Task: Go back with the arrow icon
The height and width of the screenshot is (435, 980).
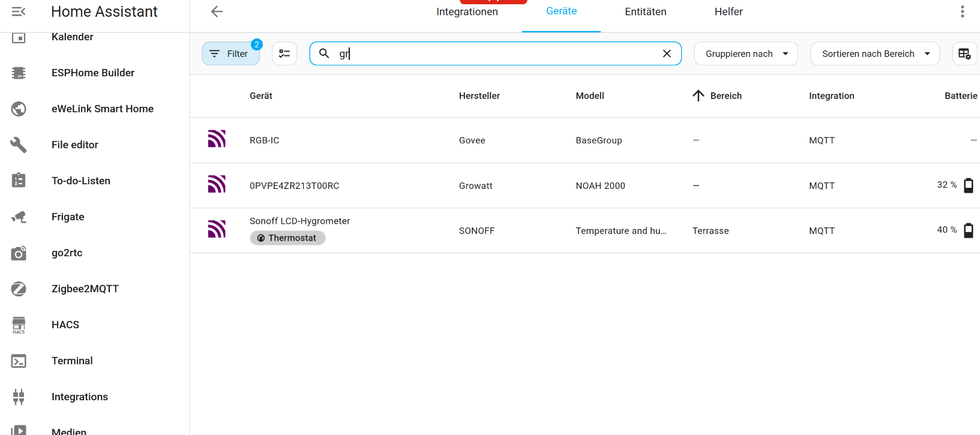Action: (x=217, y=11)
